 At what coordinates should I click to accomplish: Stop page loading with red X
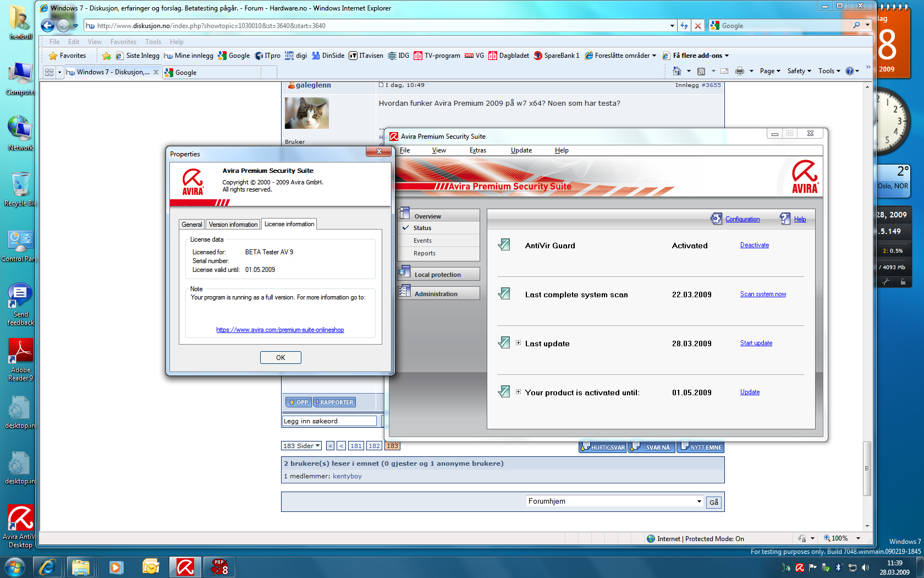point(697,25)
